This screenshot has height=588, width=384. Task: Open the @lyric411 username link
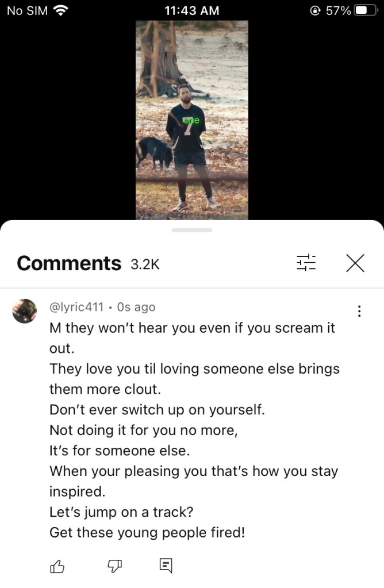coord(76,307)
